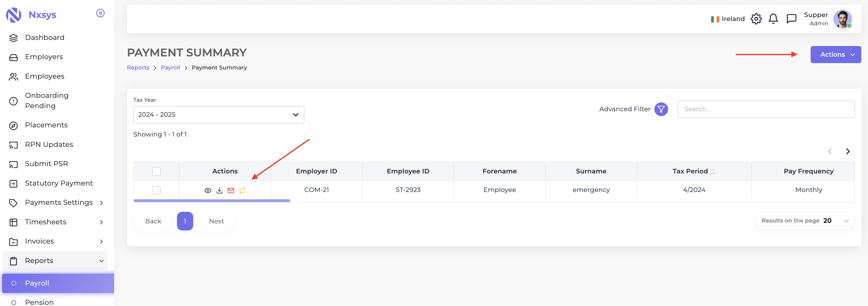Viewport: 868px width, 306px height.
Task: Open settings with the gear icon
Action: point(756,19)
